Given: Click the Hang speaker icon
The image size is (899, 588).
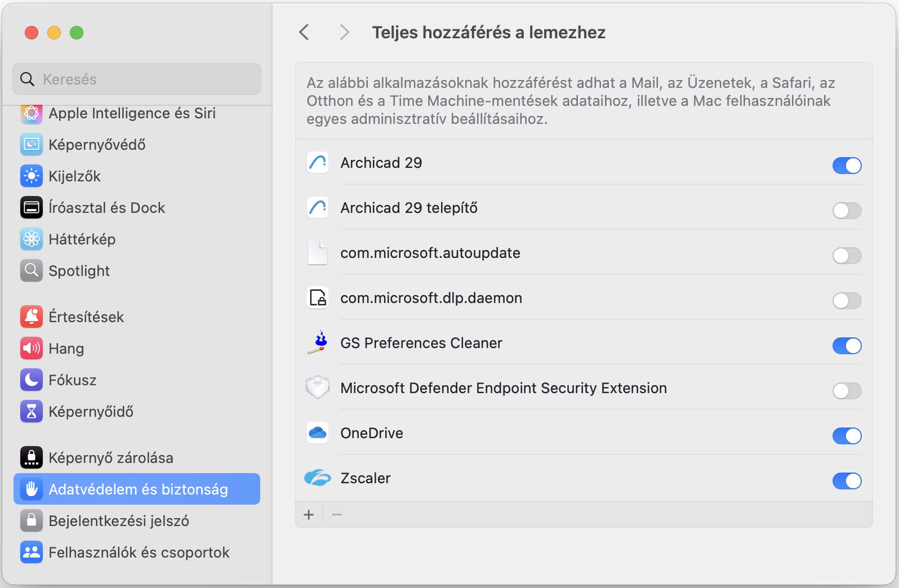Looking at the screenshot, I should coord(32,349).
